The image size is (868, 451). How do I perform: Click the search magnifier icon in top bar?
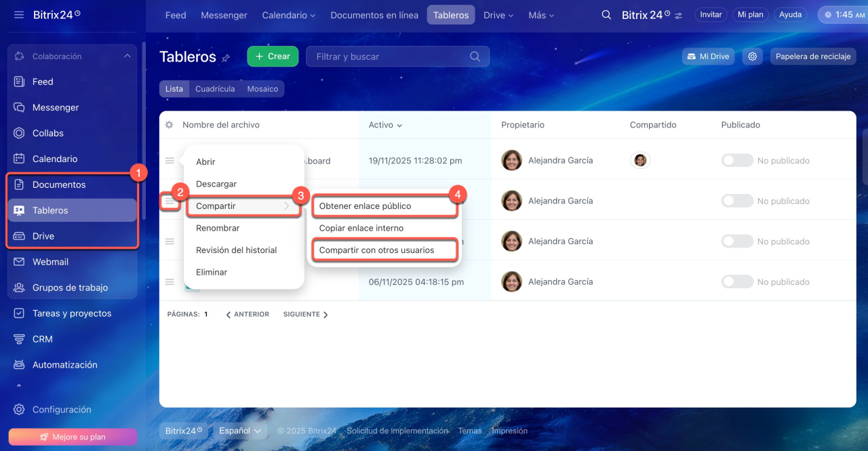pos(606,15)
